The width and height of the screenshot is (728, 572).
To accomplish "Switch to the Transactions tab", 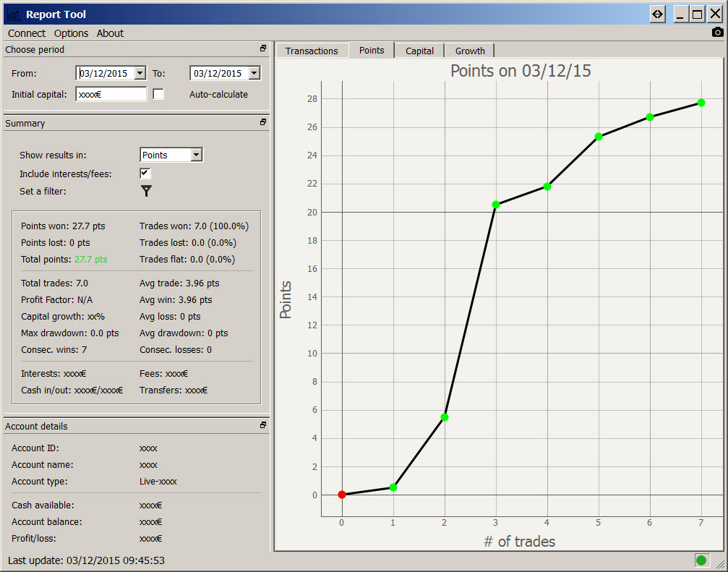I will (312, 51).
